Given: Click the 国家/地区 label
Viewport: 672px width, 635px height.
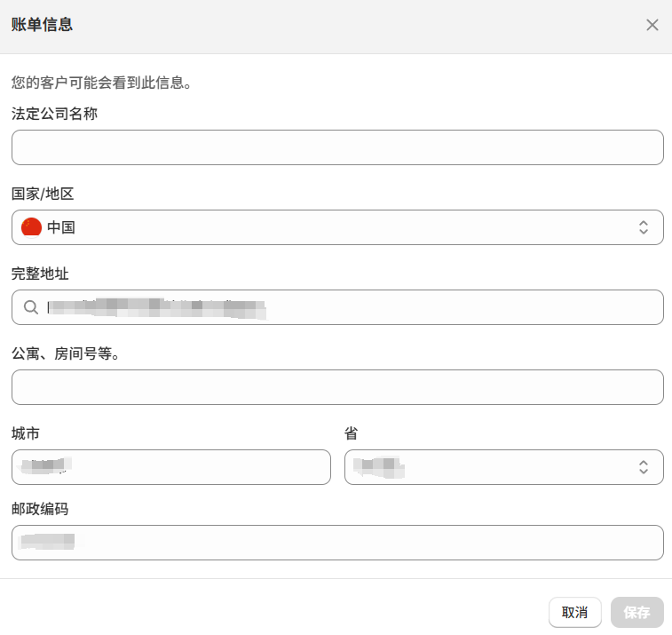Looking at the screenshot, I should tap(43, 194).
